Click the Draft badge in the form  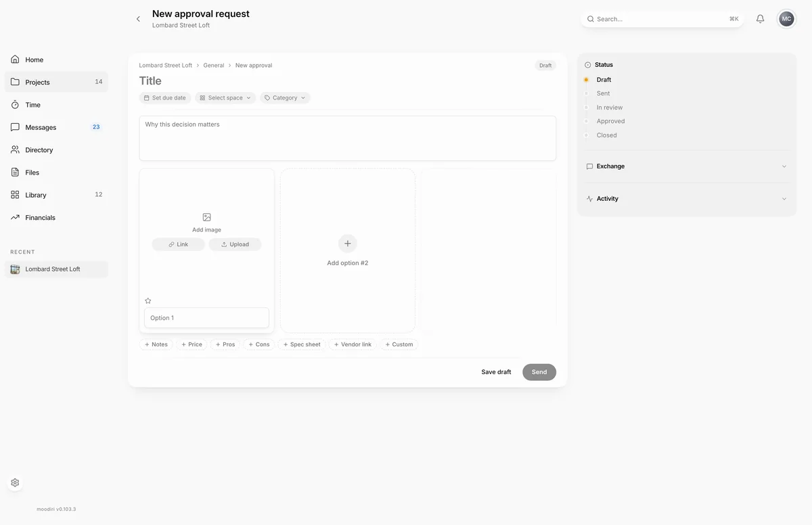(x=545, y=66)
